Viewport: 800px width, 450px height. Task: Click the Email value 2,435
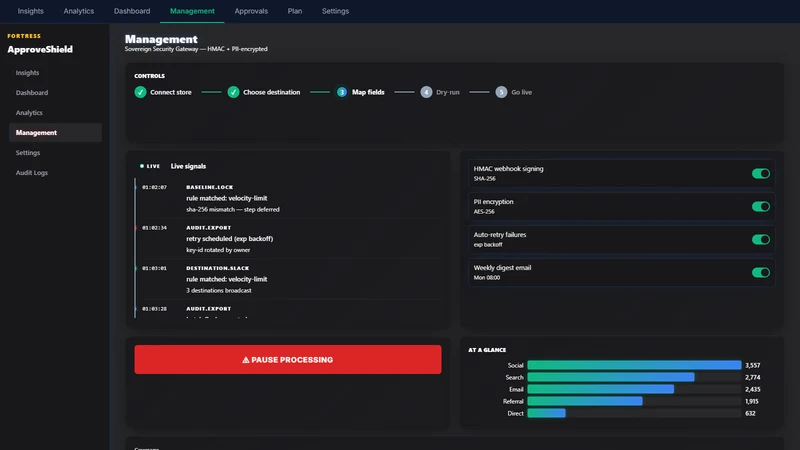[x=753, y=389]
